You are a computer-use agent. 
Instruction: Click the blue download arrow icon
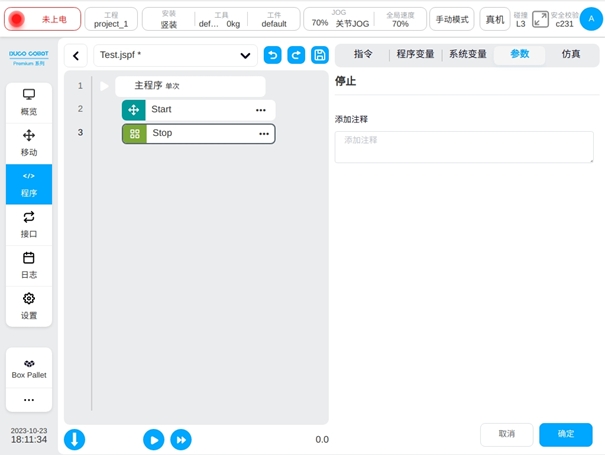pos(75,439)
